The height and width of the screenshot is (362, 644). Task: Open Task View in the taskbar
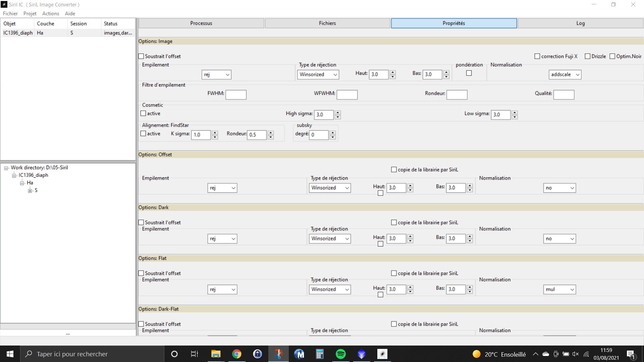(195, 354)
